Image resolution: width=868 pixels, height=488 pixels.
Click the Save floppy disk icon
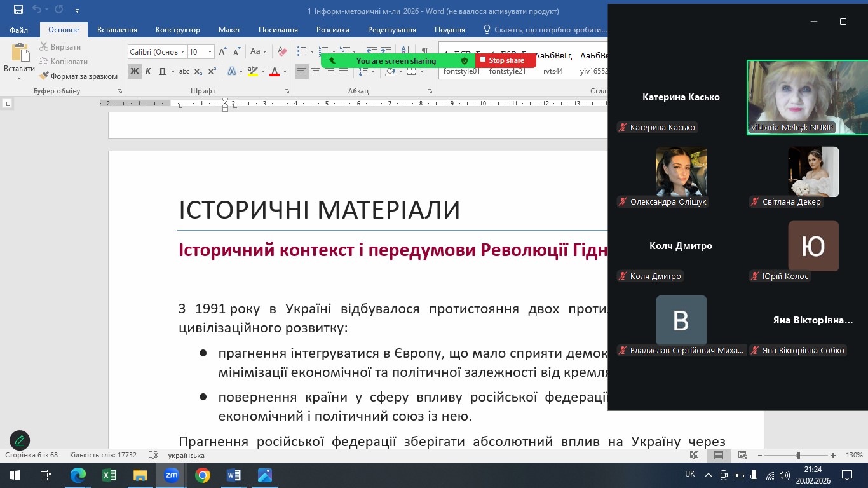click(x=18, y=10)
